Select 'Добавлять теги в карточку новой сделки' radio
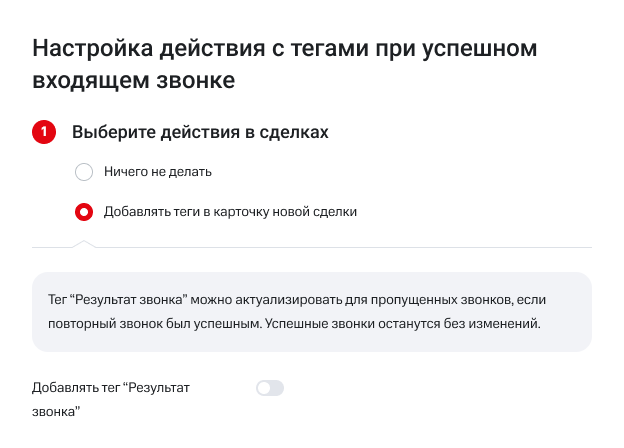This screenshot has height=448, width=624. pyautogui.click(x=84, y=212)
